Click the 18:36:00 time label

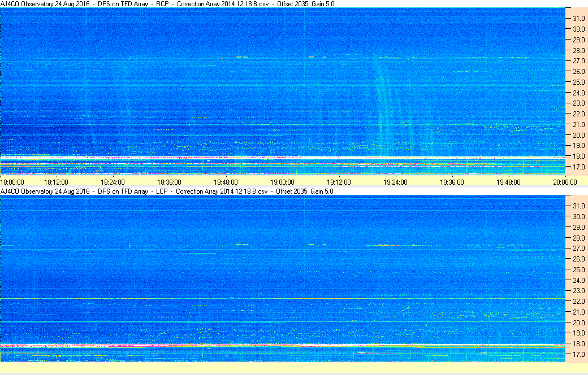tap(169, 182)
